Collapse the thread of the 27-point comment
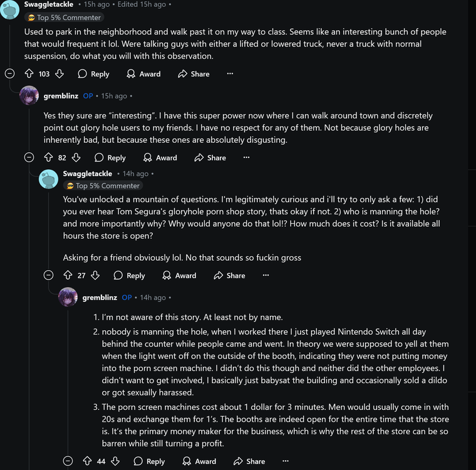Image resolution: width=476 pixels, height=470 pixels. pyautogui.click(x=48, y=276)
